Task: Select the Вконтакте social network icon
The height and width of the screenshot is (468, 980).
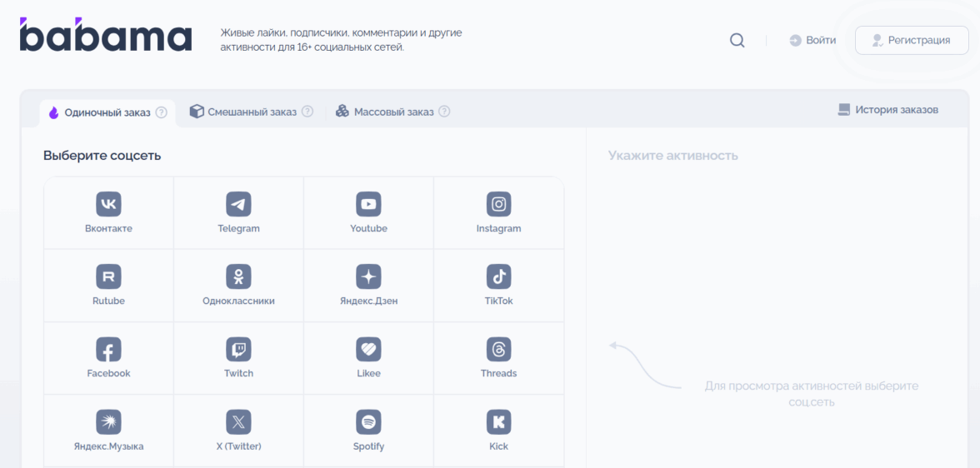Action: (108, 204)
